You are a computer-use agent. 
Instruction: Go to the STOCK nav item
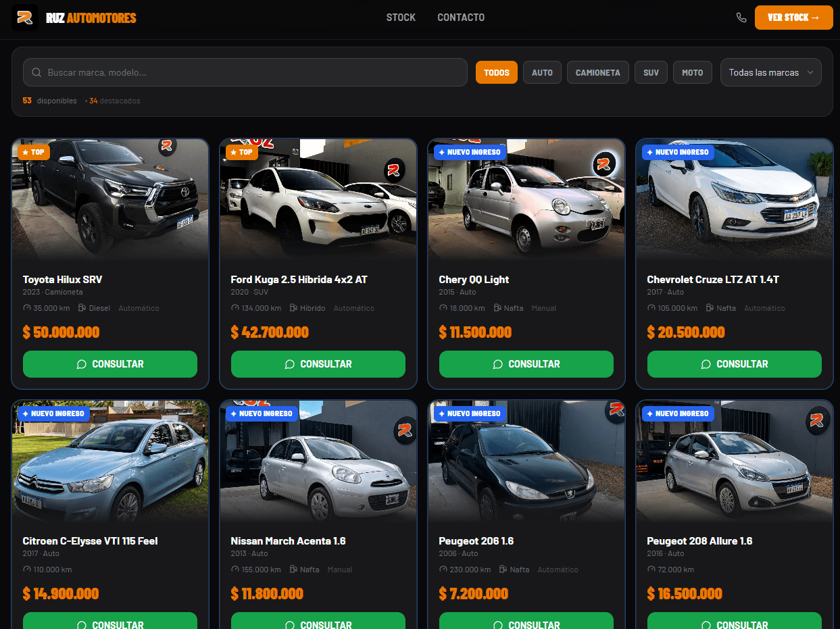[401, 18]
